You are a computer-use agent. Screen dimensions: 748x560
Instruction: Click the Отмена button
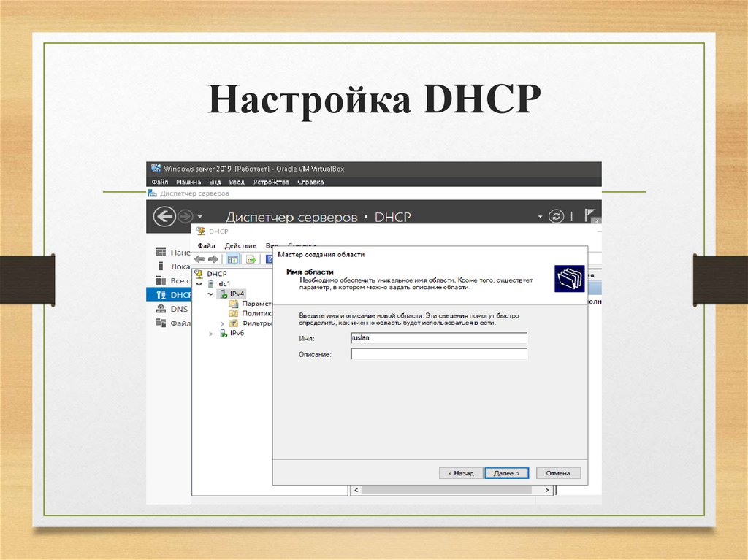pos(558,473)
